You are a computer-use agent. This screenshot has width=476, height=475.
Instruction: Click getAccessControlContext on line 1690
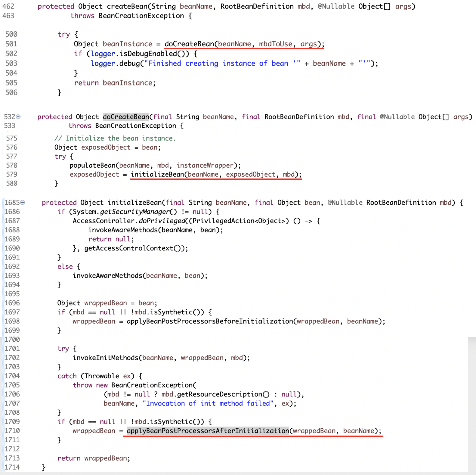click(x=129, y=248)
